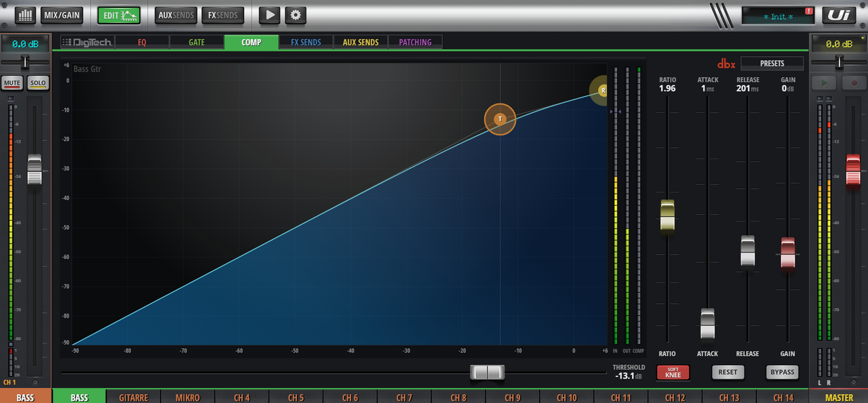Click the red alert icon on Init display

click(808, 12)
